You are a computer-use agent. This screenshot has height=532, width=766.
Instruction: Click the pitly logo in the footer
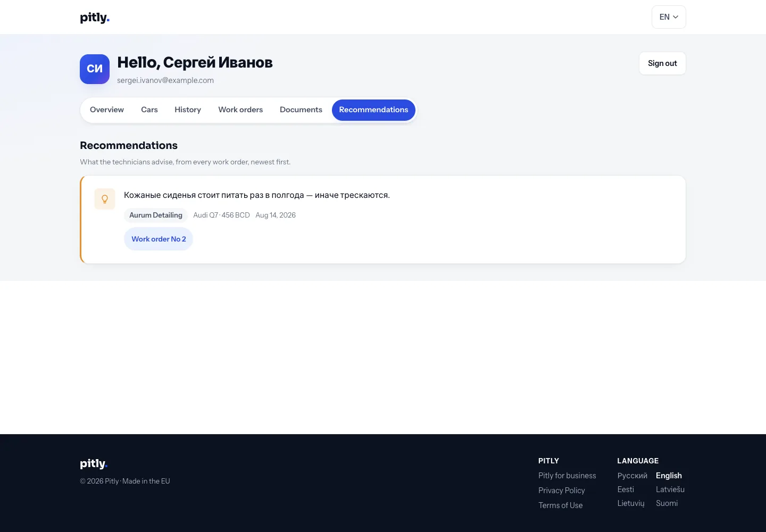coord(94,463)
